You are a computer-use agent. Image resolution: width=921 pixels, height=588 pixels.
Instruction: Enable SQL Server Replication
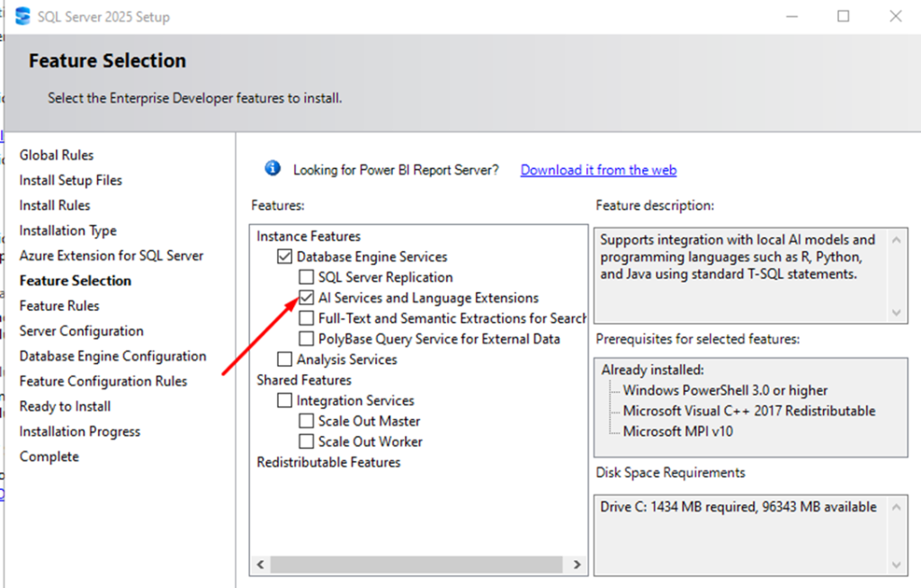pyautogui.click(x=305, y=277)
